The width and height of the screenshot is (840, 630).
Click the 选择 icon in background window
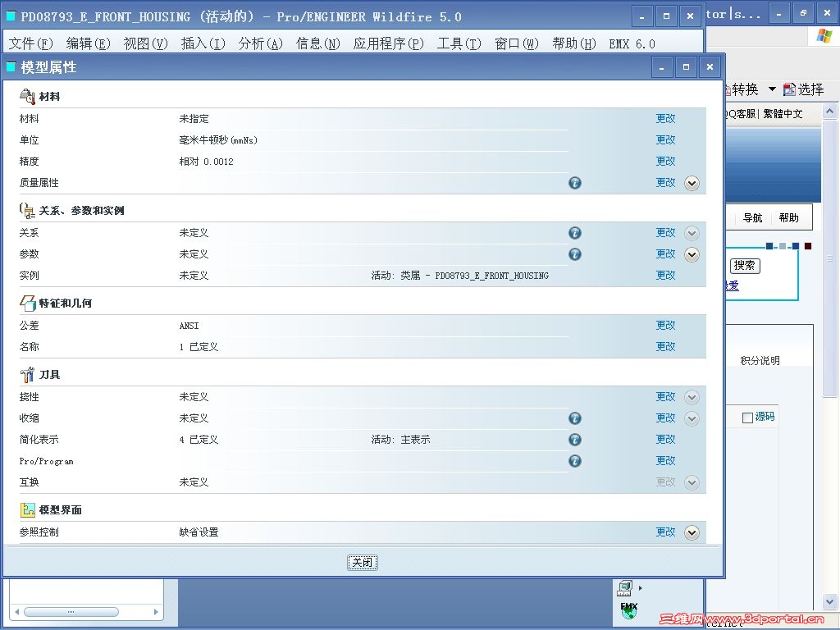click(789, 89)
